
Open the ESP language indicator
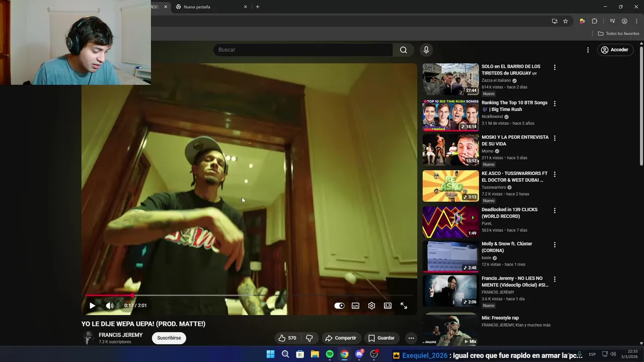tap(592, 354)
